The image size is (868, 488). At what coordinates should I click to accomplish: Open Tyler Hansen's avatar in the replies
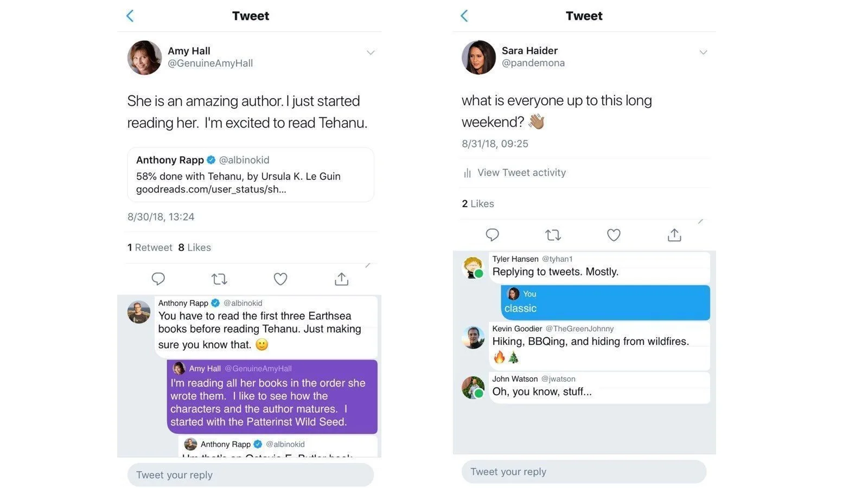[473, 267]
